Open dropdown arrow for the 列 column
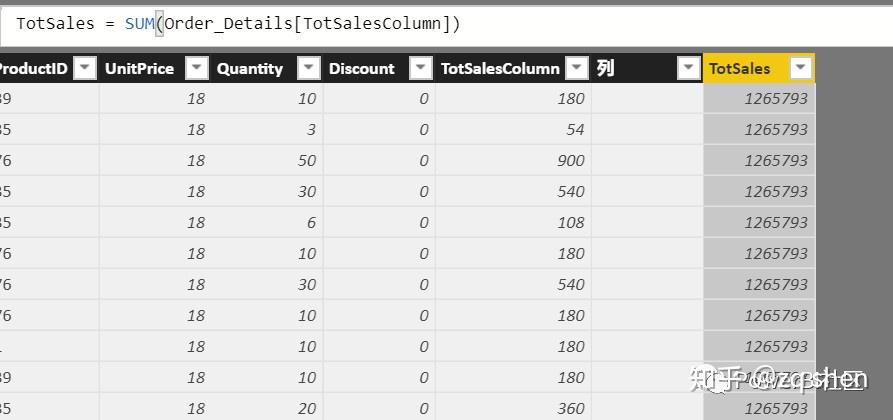Viewport: 893px width, 420px height. pos(688,68)
